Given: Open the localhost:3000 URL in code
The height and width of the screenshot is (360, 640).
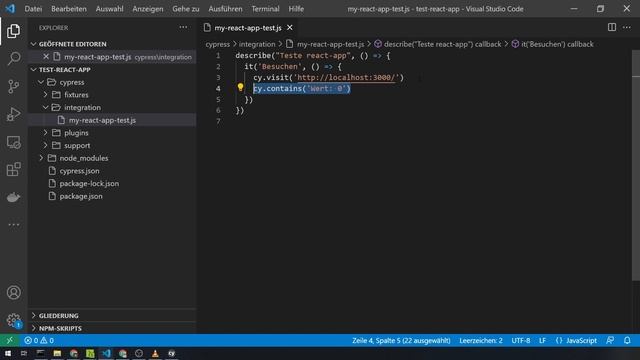Looking at the screenshot, I should click(346, 78).
